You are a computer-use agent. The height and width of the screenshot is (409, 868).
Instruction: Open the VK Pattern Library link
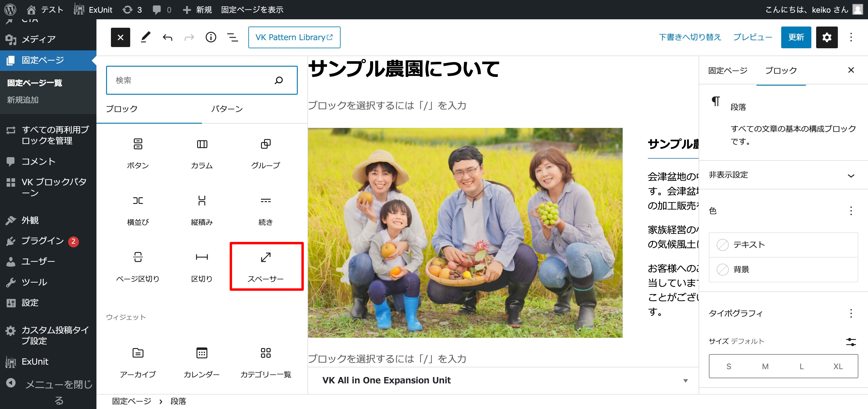294,37
